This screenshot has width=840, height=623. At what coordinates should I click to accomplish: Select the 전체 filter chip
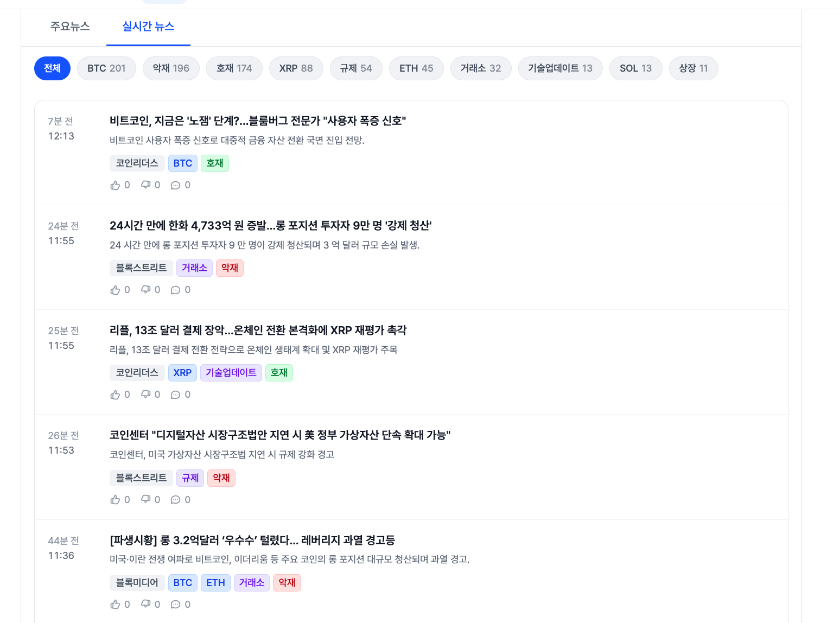(x=52, y=68)
